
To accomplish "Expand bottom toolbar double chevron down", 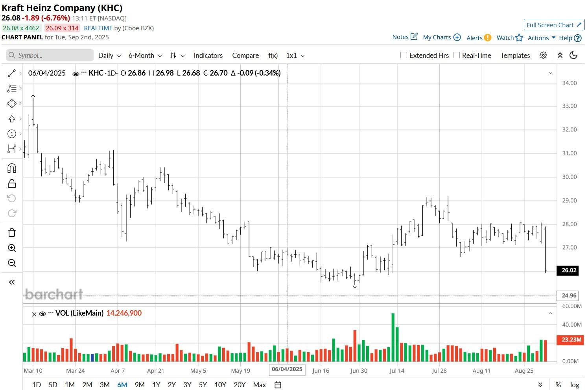I will [540, 384].
